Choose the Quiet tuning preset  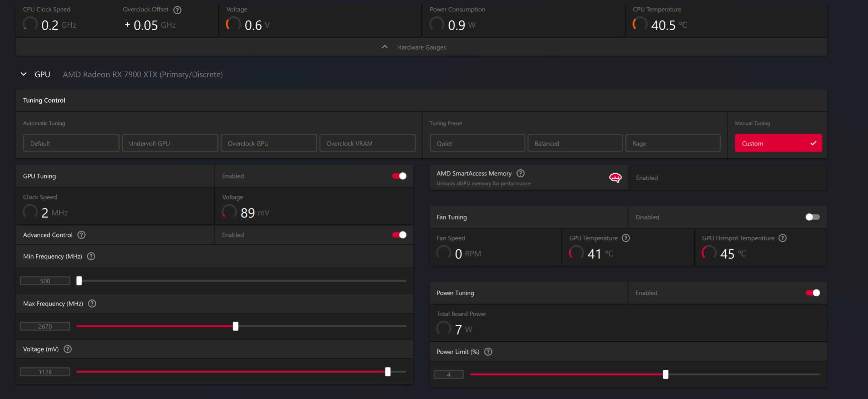click(x=477, y=143)
